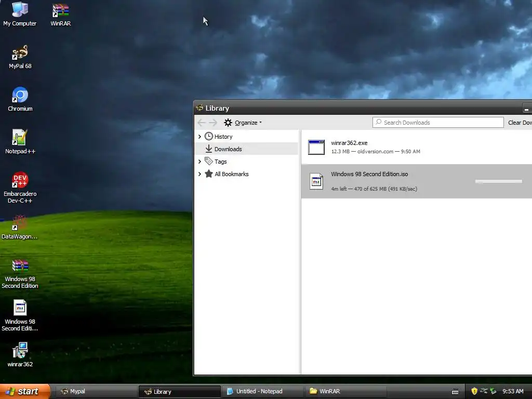Select Windows 98 Second Edition.iso download

[417, 181]
